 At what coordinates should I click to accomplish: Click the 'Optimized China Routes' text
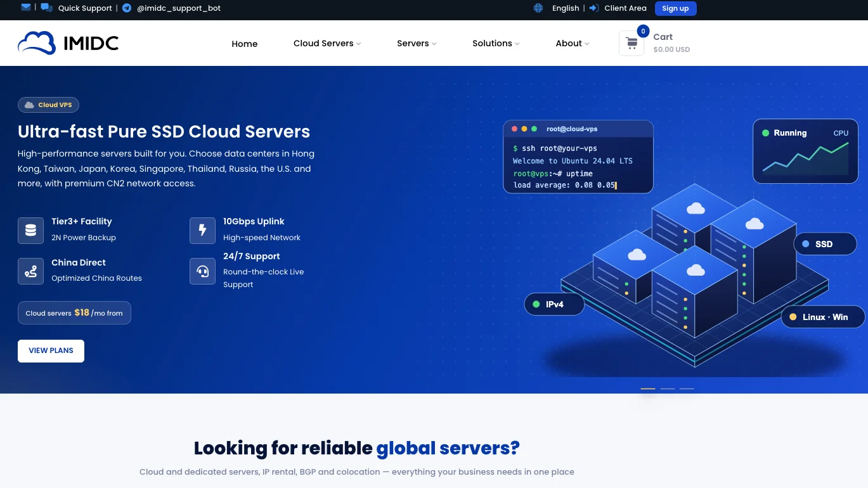(x=96, y=278)
